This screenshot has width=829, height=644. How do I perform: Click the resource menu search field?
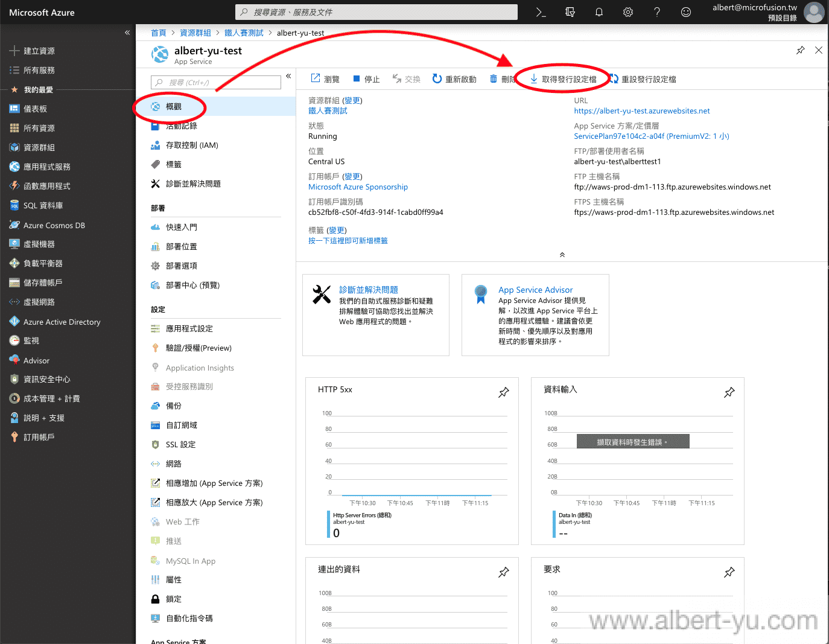click(x=216, y=82)
